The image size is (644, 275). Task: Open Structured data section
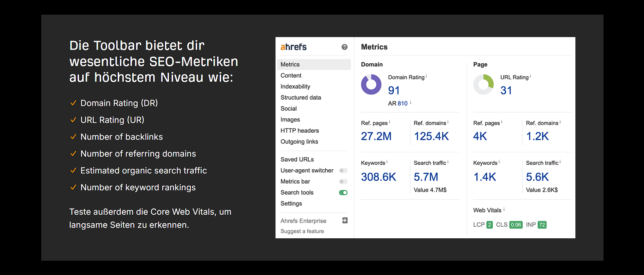tap(301, 97)
